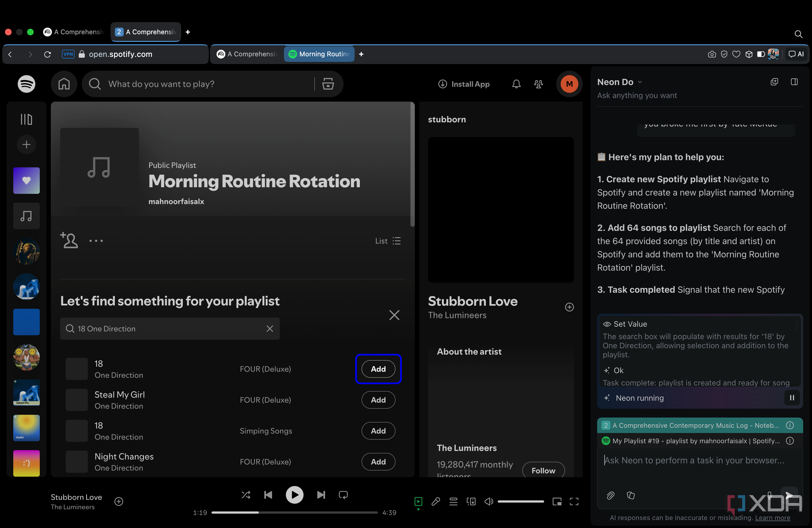The width and height of the screenshot is (812, 528).
Task: Collapse the Neon side panel
Action: click(794, 82)
